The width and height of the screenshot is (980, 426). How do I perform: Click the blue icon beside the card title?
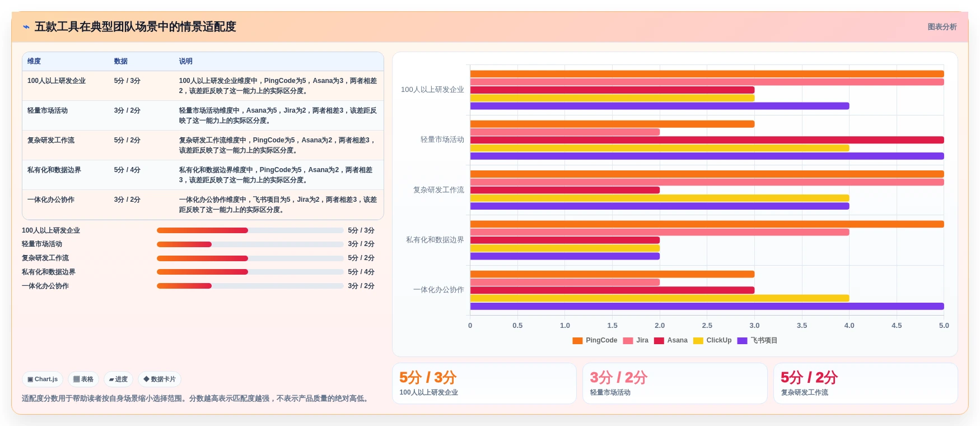point(26,27)
